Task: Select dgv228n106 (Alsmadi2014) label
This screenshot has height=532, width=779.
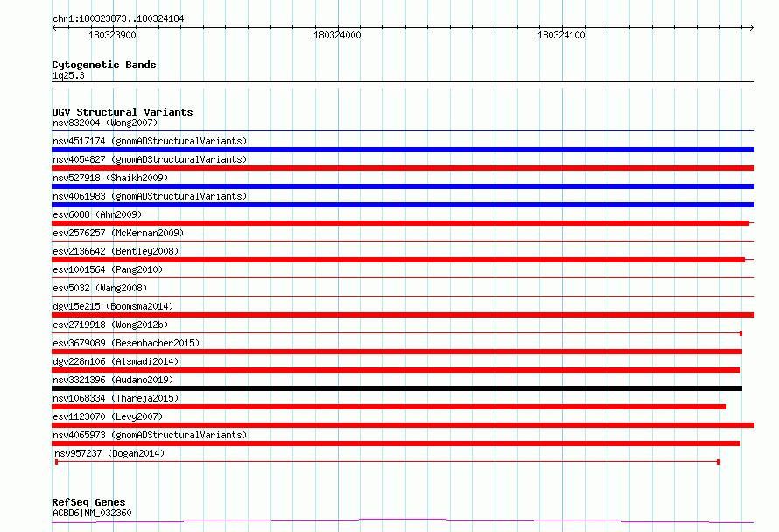Action: tap(116, 361)
